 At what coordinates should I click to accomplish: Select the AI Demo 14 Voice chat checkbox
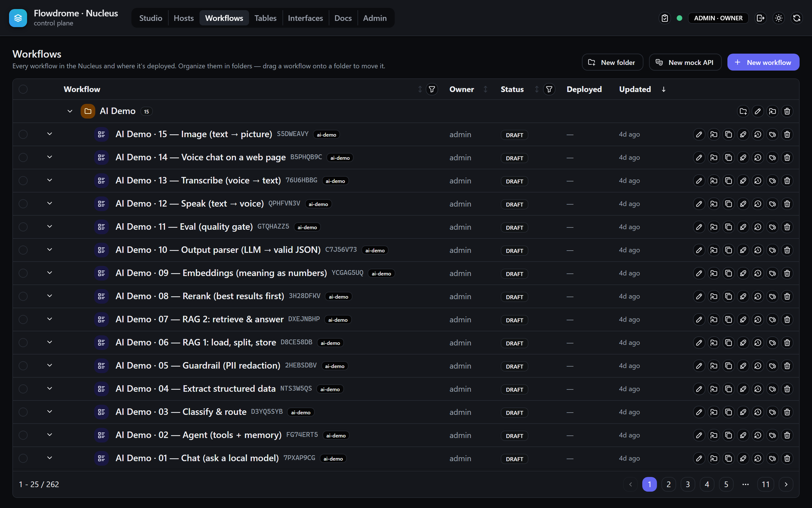[x=23, y=157]
